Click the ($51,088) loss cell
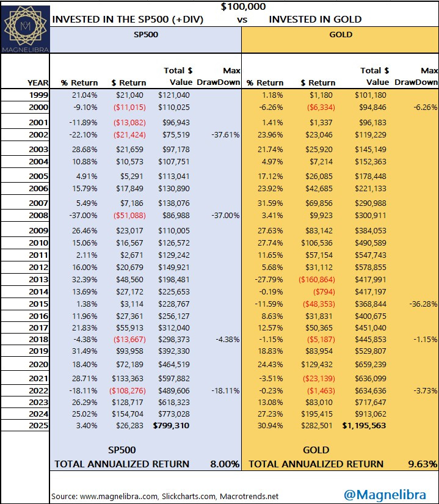 click(129, 216)
